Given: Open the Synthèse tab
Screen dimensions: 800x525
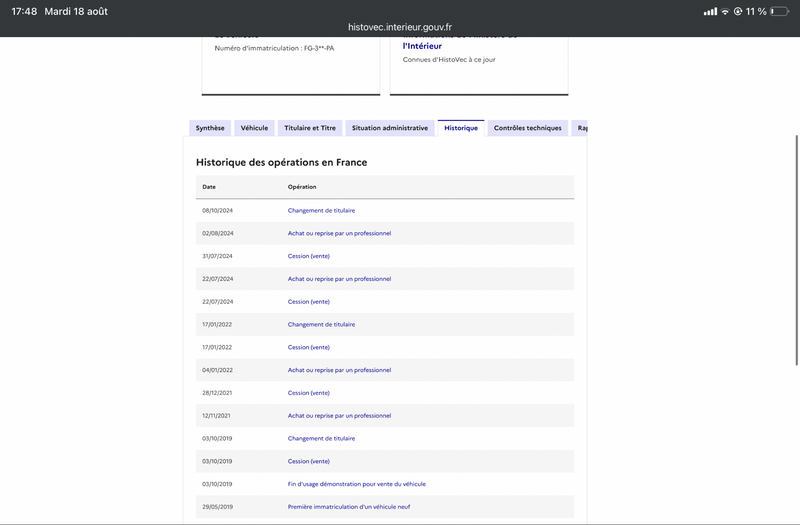Looking at the screenshot, I should coord(210,128).
